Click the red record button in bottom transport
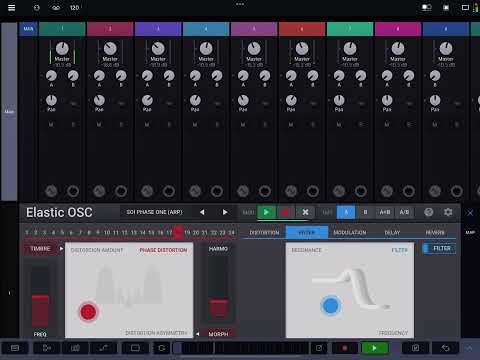The image size is (480, 360). click(x=345, y=348)
